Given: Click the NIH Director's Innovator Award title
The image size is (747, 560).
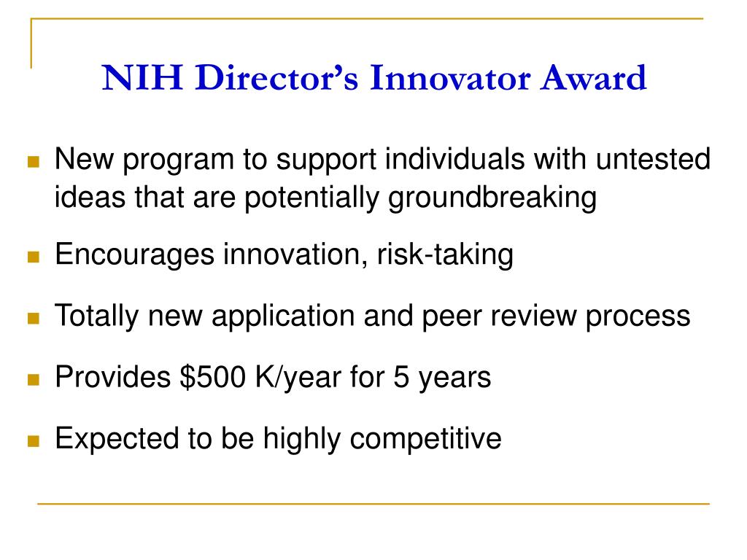Looking at the screenshot, I should pyautogui.click(x=374, y=77).
